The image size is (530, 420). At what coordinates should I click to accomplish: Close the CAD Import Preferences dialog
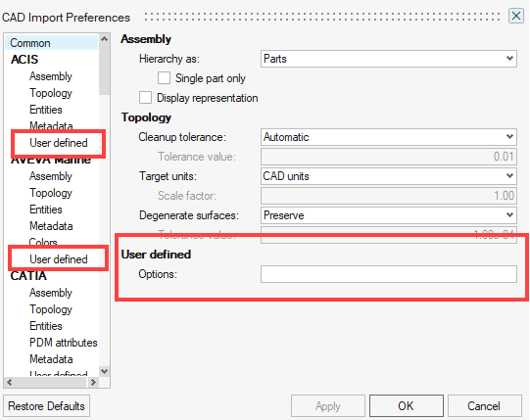pos(516,16)
